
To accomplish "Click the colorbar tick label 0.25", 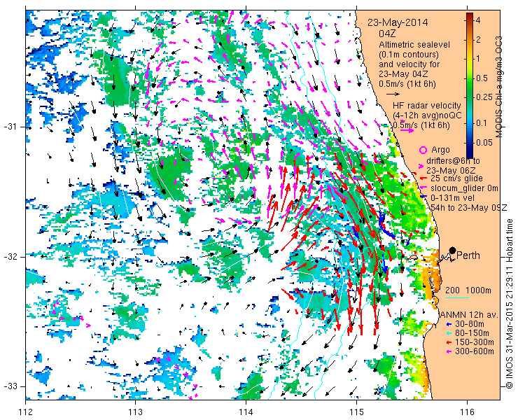I will pyautogui.click(x=484, y=97).
